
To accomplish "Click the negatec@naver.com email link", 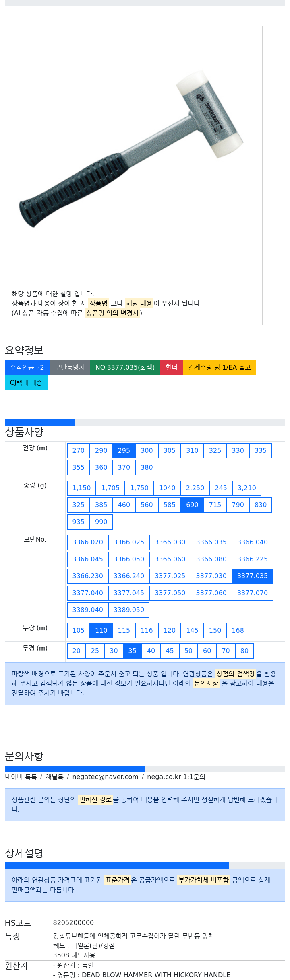I will [x=105, y=777].
